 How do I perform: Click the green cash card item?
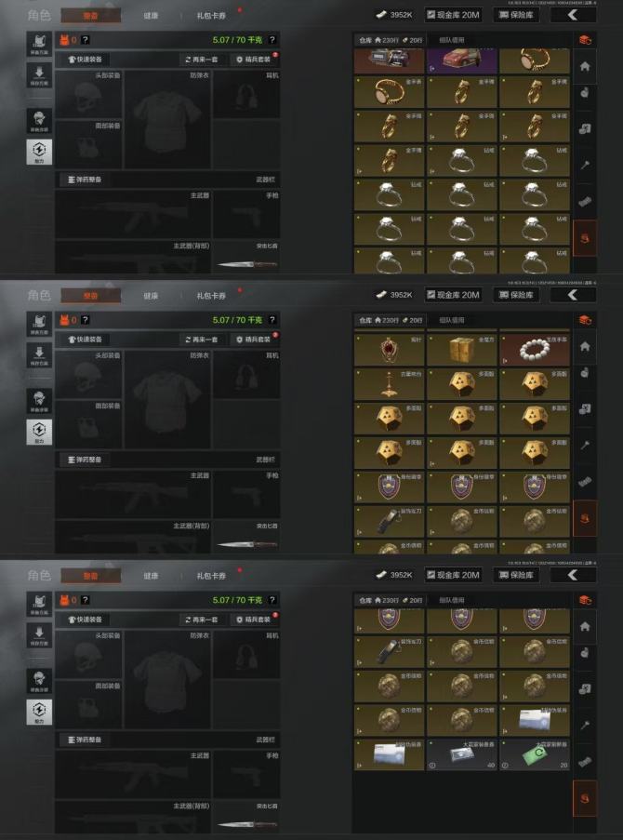[534, 754]
